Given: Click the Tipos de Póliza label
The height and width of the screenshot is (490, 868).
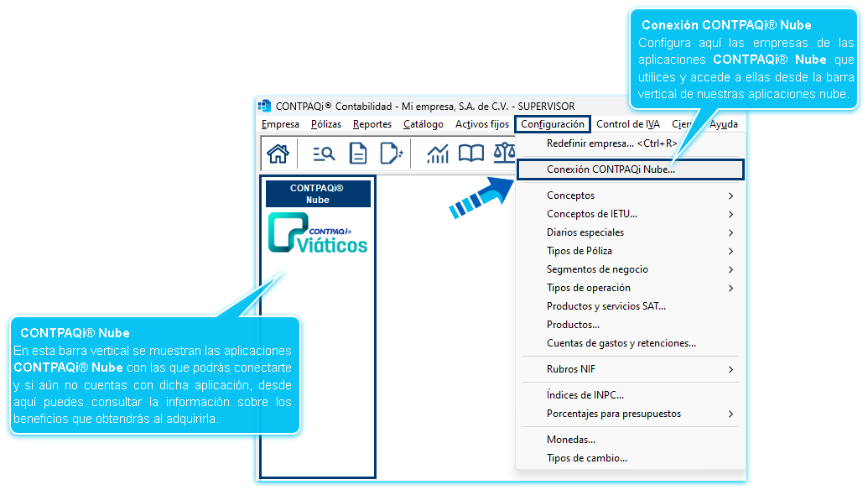Looking at the screenshot, I should [579, 251].
